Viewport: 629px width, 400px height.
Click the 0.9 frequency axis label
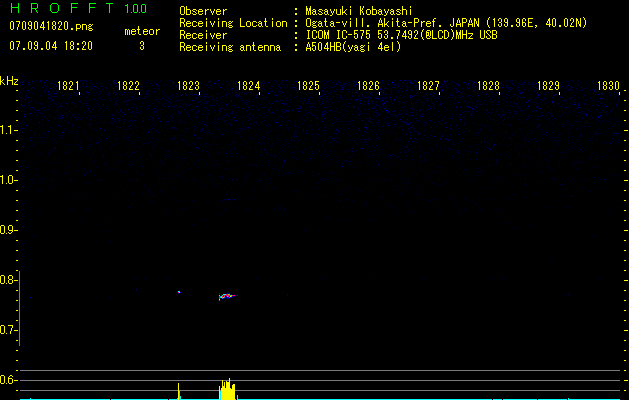coord(7,230)
